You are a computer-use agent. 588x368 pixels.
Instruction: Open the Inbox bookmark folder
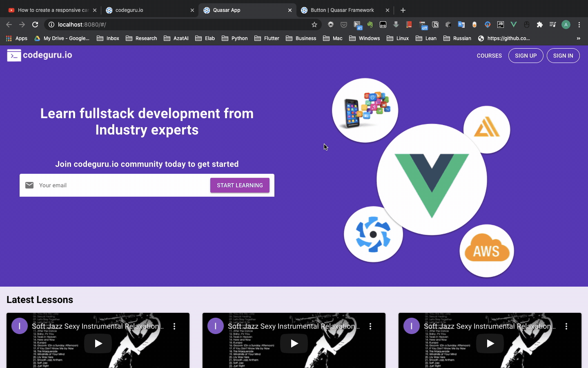[108, 38]
